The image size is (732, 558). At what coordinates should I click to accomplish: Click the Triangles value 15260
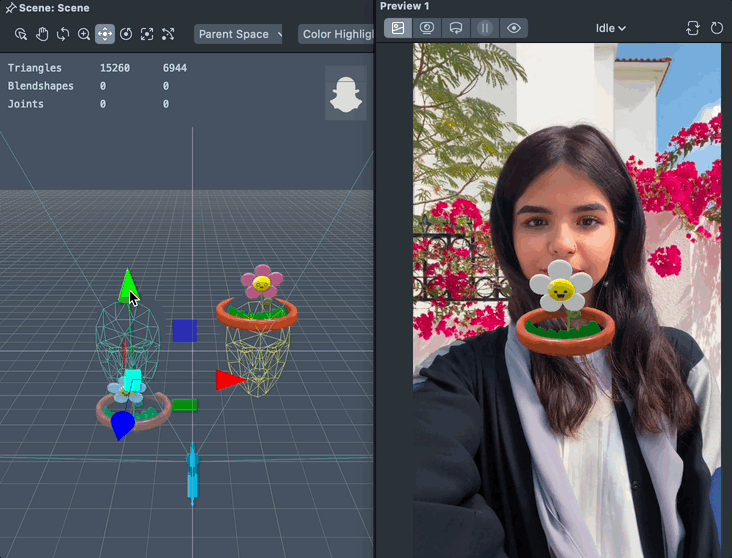pos(115,68)
